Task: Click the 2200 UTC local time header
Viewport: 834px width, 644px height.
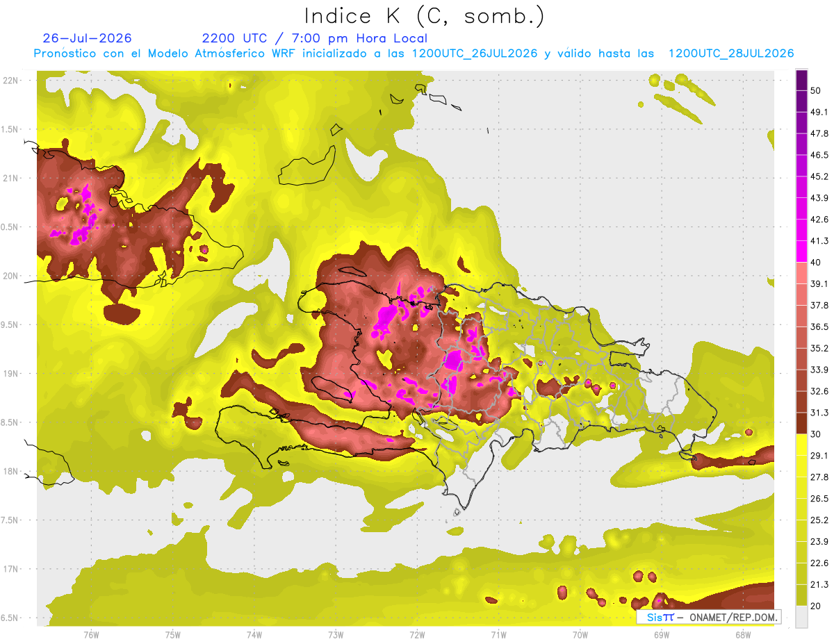Action: [x=314, y=38]
